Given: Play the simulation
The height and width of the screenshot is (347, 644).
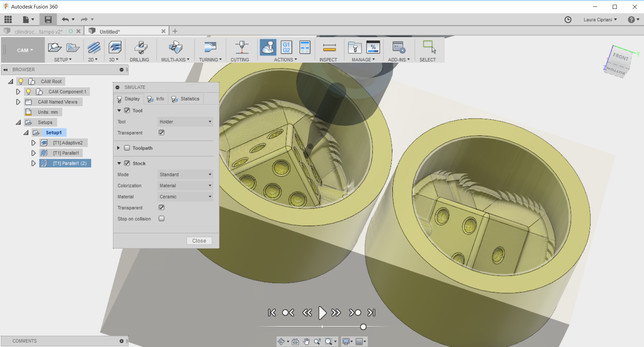Looking at the screenshot, I should (322, 313).
